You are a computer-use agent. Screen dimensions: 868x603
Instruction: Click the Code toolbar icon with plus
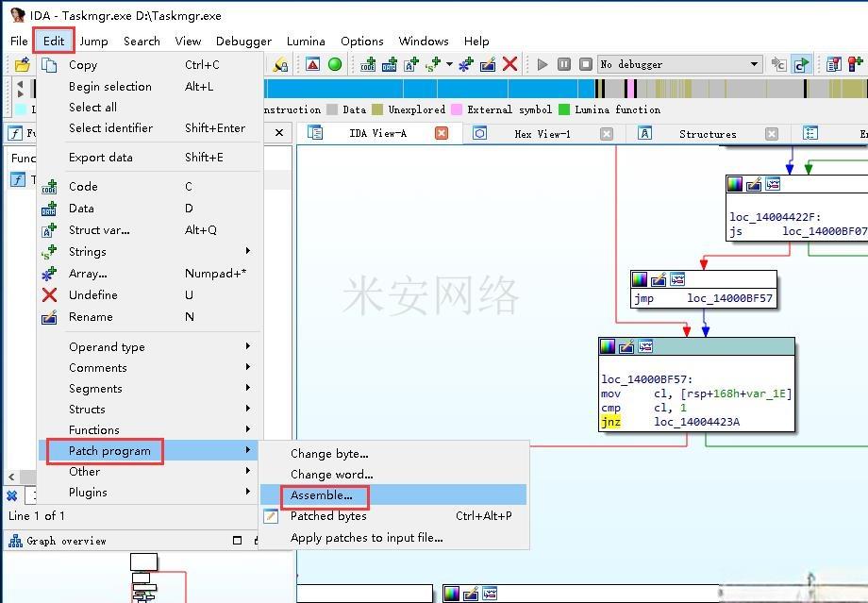click(x=368, y=65)
